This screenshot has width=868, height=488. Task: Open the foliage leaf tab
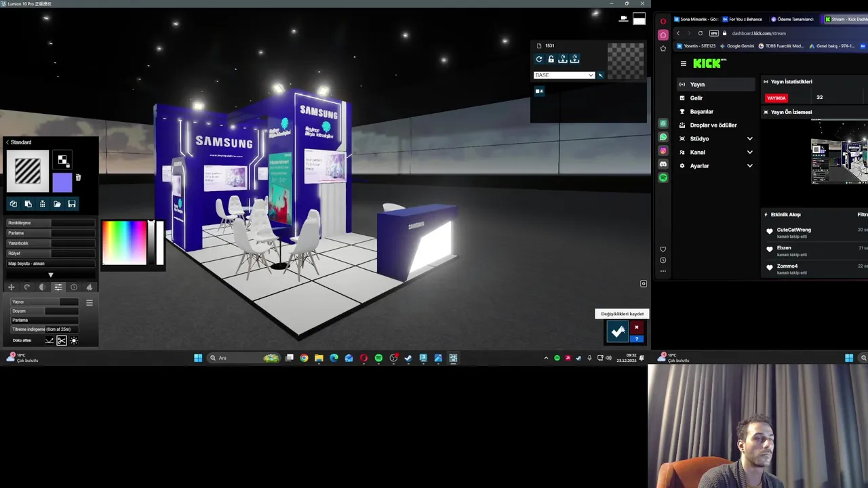(89, 287)
